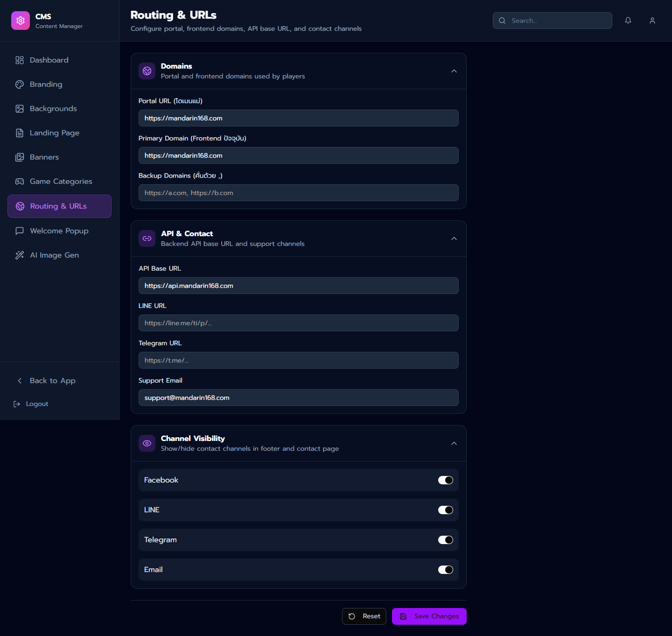
Task: Click the Save Changes button
Action: pos(429,616)
